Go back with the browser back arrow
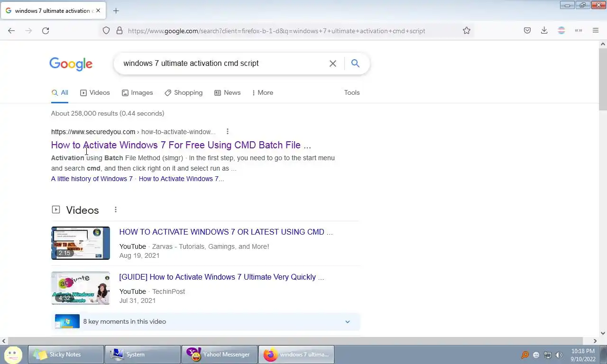Image resolution: width=607 pixels, height=364 pixels. pyautogui.click(x=11, y=30)
